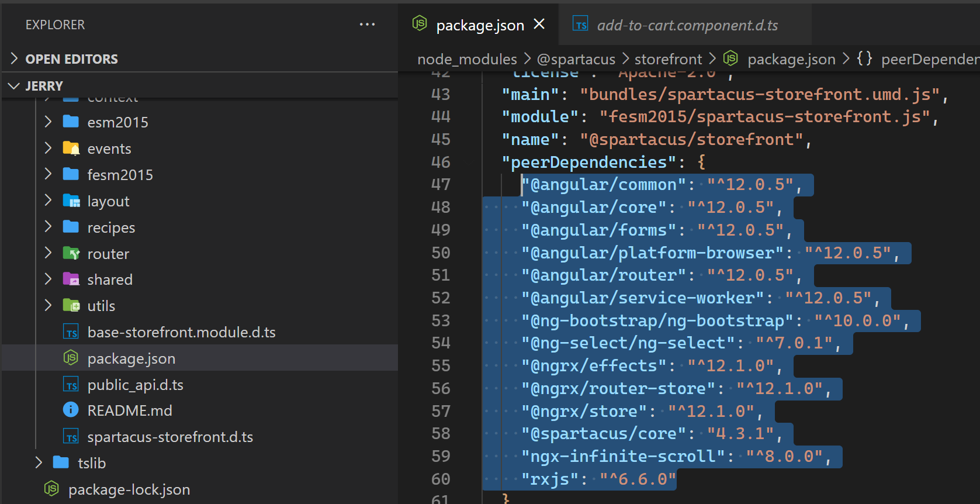Screen dimensions: 980x504
Task: Click the shared folder icon
Action: click(x=71, y=279)
